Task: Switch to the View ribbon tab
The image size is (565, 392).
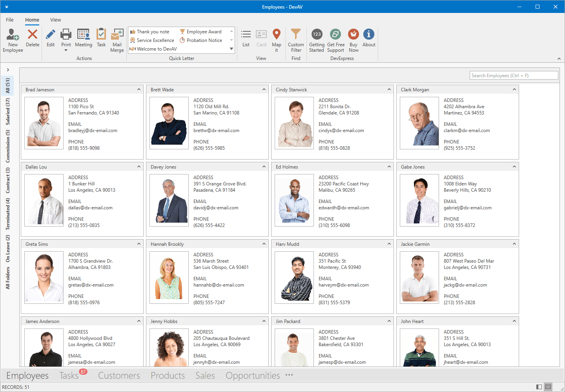Action: (55, 20)
